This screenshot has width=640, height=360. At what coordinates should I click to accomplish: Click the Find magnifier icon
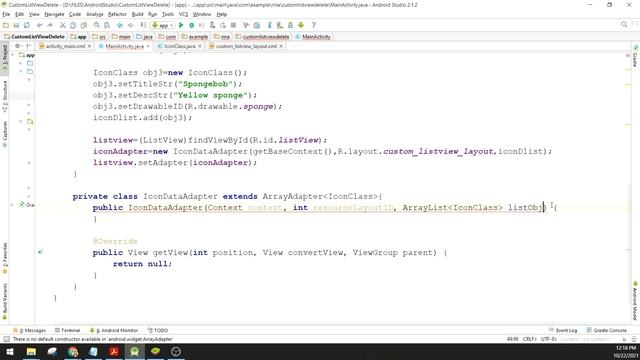click(97, 25)
